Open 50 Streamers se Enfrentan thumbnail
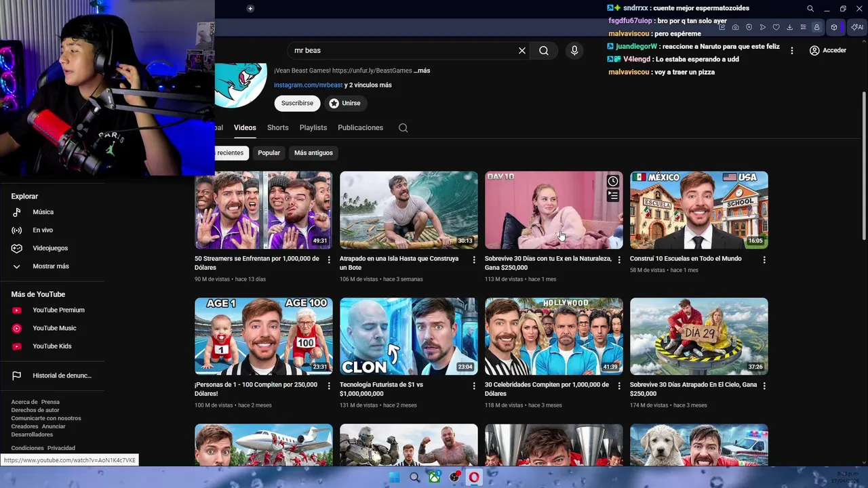Screen dimensions: 868x488 pos(263,210)
